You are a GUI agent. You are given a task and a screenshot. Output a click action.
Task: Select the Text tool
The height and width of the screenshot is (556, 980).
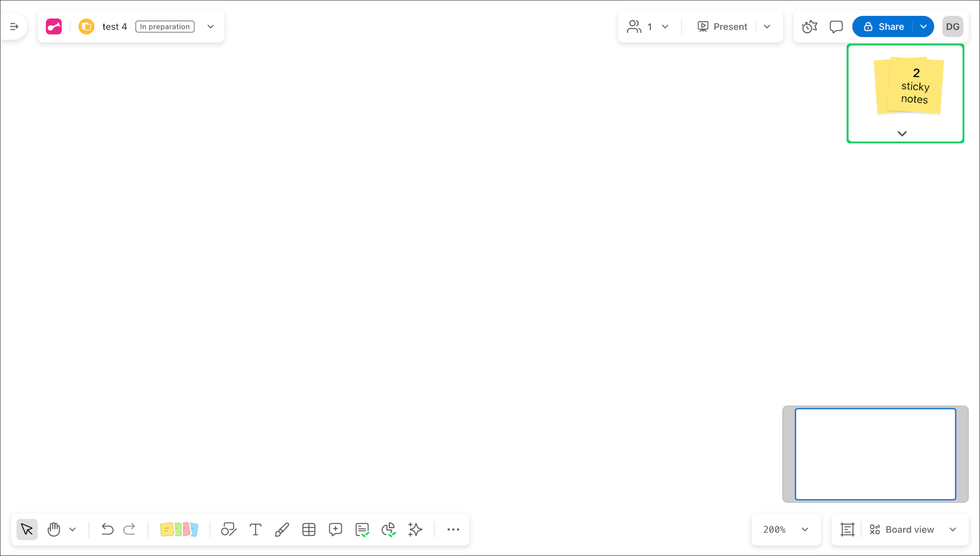tap(255, 529)
